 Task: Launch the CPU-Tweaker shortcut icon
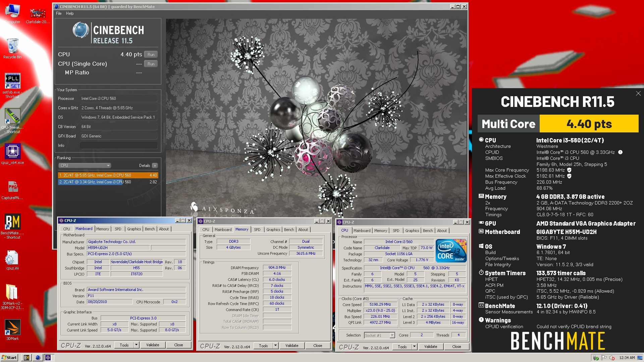[12, 121]
